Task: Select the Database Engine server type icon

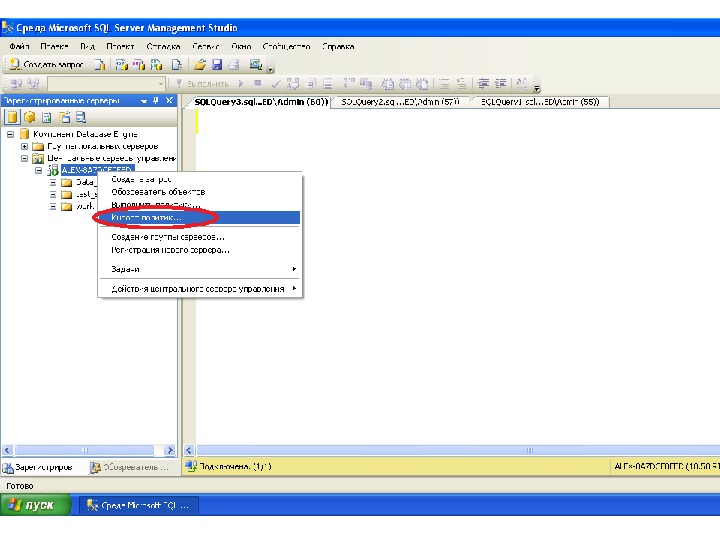Action: coord(12,118)
